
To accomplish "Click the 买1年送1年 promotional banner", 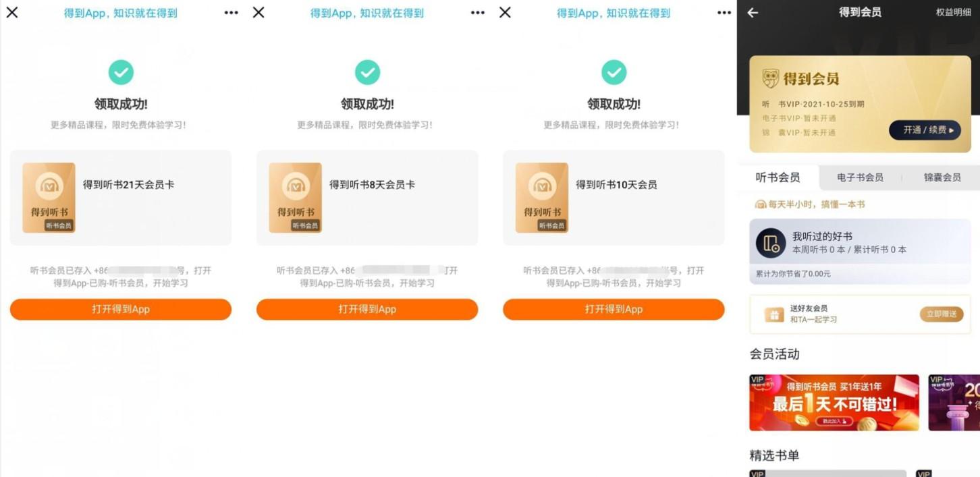I will 834,402.
